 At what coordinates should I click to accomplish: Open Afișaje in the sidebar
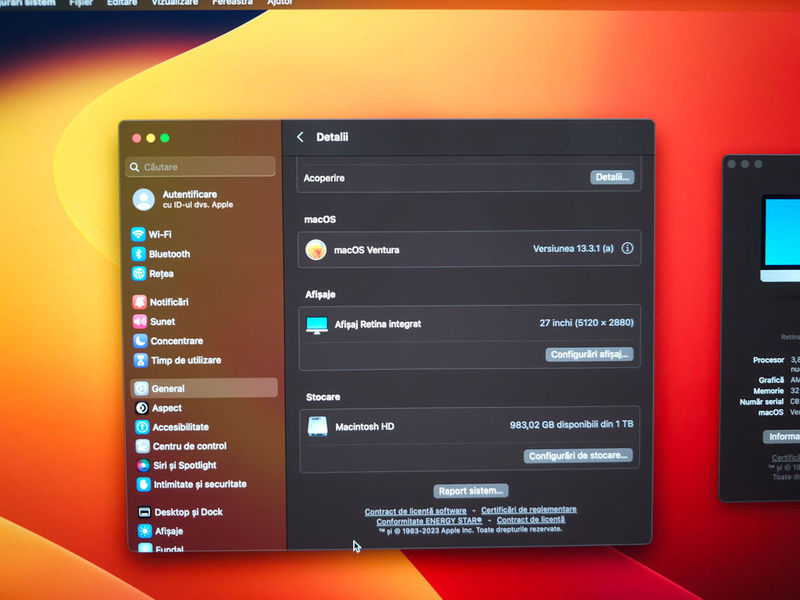pos(160,531)
